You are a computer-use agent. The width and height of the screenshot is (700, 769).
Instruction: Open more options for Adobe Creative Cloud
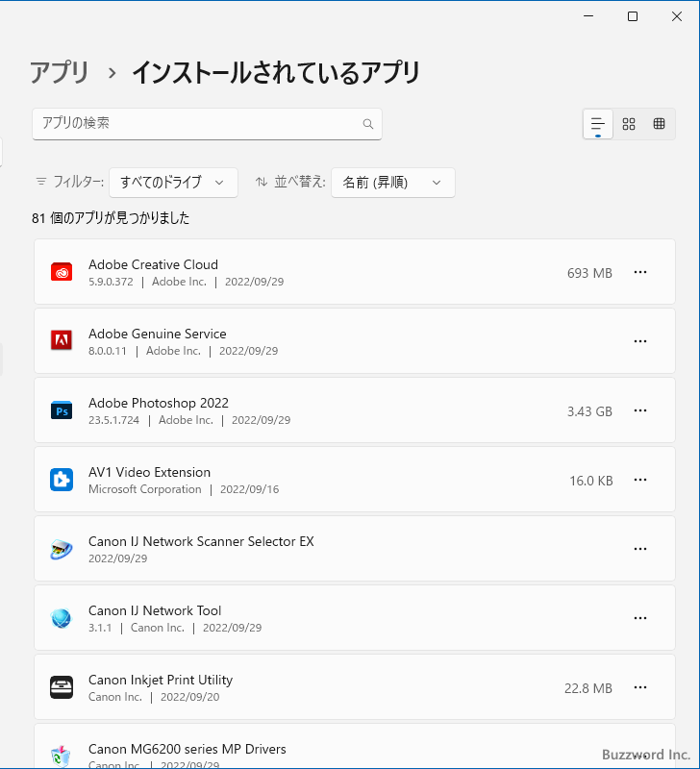click(640, 272)
